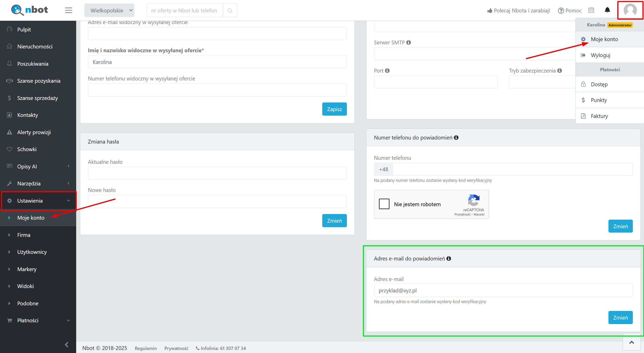Click info icon next to Serwer SMTP
The width and height of the screenshot is (644, 353).
click(409, 43)
